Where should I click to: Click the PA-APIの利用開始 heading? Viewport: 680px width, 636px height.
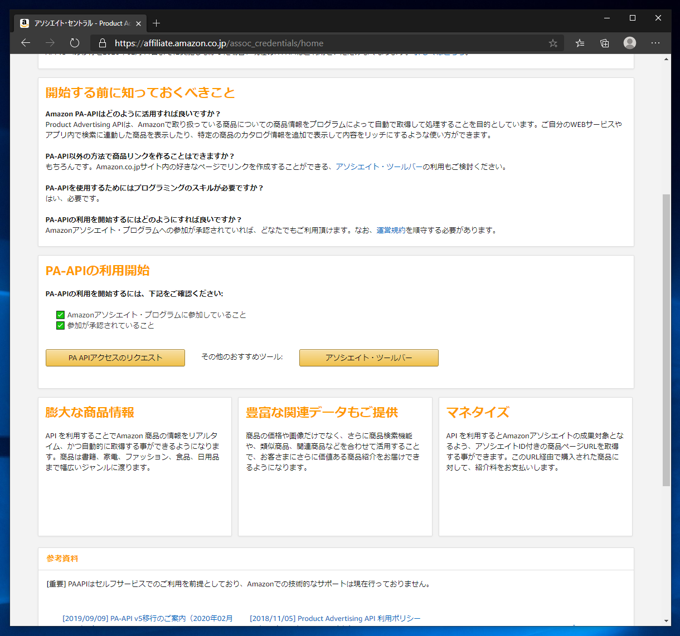[97, 271]
